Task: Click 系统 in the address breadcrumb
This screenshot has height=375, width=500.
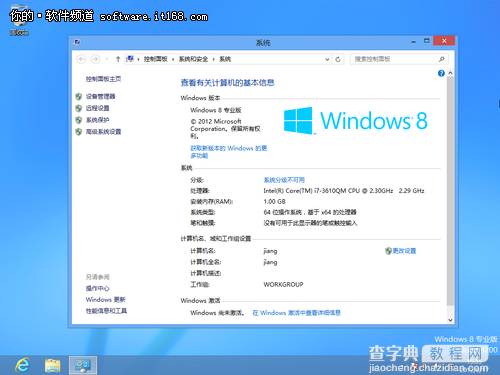Action: pos(225,59)
